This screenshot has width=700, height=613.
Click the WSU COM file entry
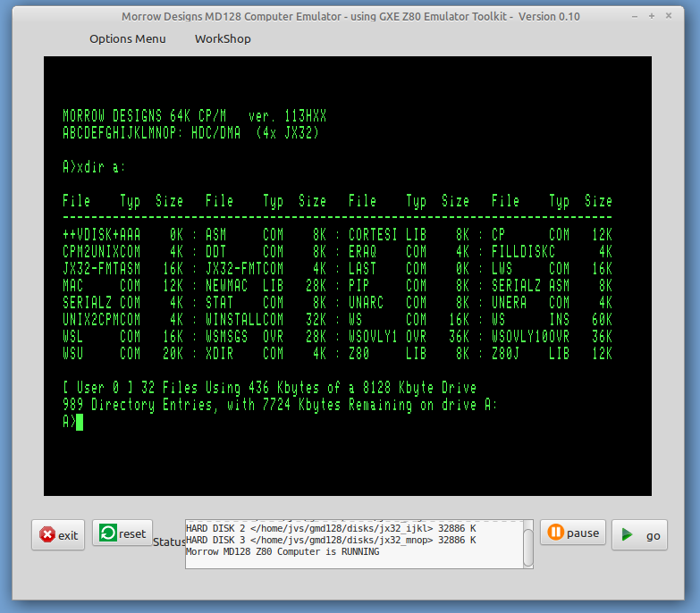tap(122, 353)
